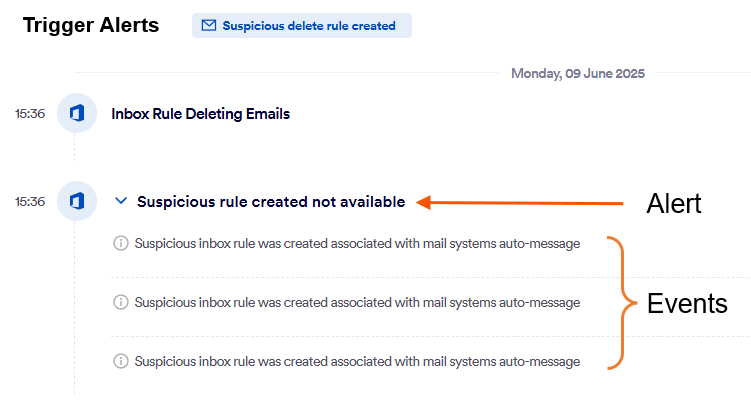Screen dimensions: 751x401
Task: Click the Monday, 09 June 2025 date marker
Action: 578,73
